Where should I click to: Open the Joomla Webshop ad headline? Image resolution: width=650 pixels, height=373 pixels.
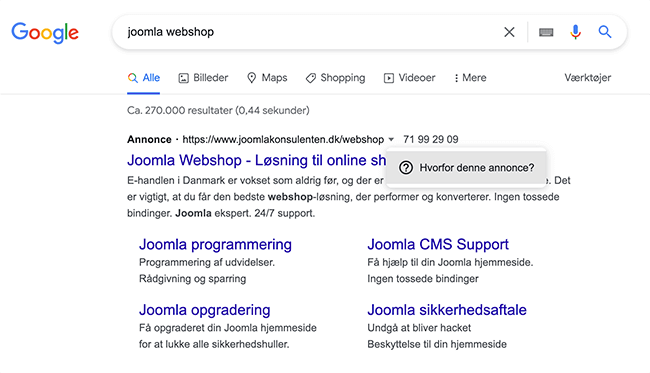[257, 160]
